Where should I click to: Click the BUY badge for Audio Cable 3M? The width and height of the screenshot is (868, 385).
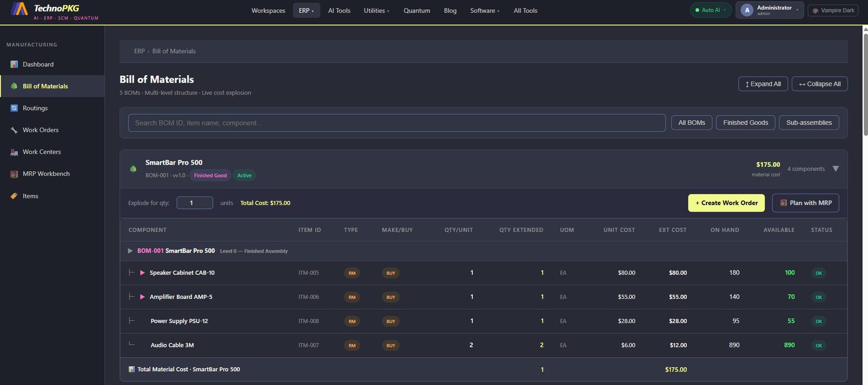(x=391, y=346)
